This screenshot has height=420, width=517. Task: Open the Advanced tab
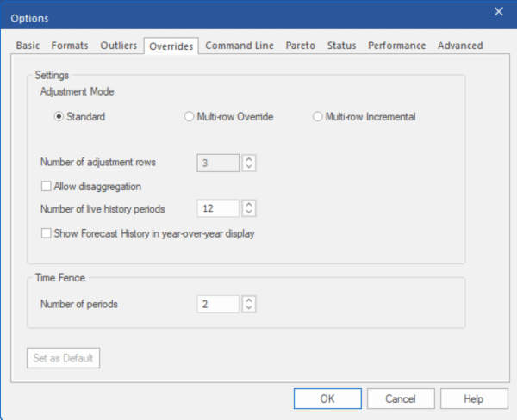tap(460, 46)
